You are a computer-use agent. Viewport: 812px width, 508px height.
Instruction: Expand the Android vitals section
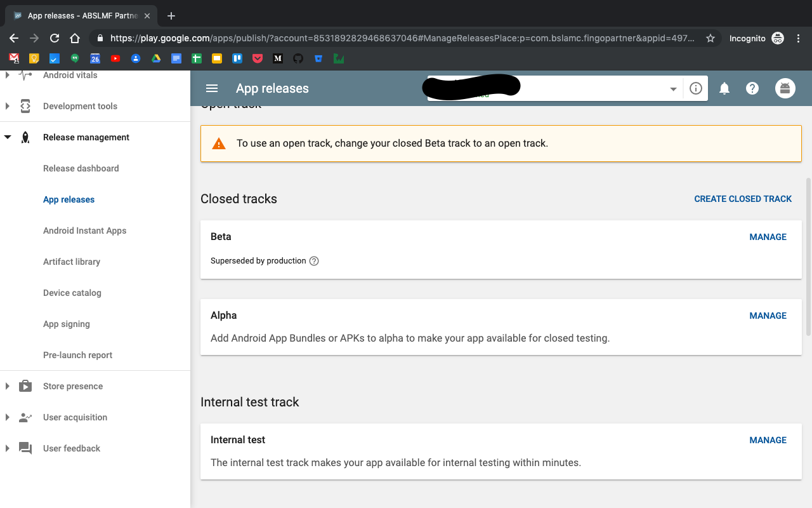(x=7, y=75)
